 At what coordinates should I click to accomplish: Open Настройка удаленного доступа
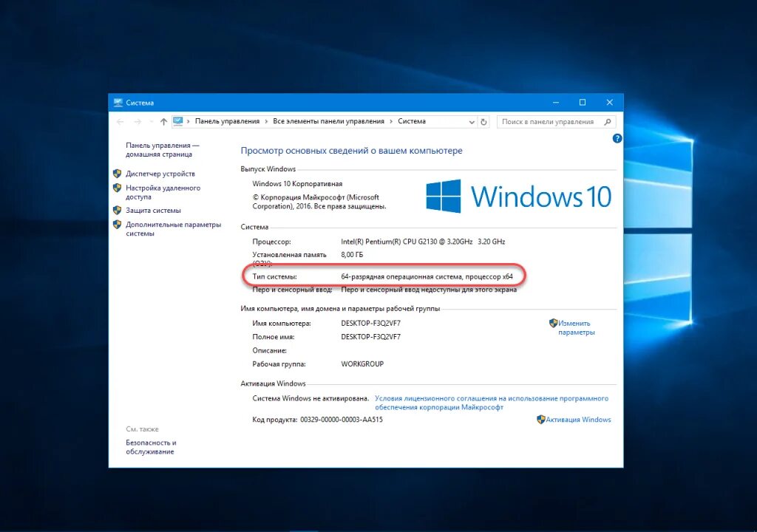(x=163, y=192)
